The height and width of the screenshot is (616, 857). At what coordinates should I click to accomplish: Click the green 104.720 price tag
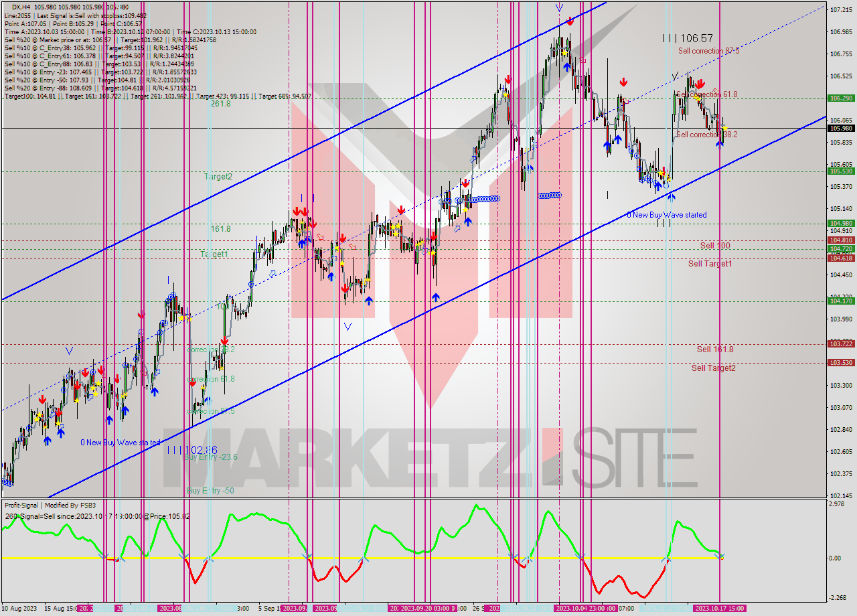[x=841, y=249]
